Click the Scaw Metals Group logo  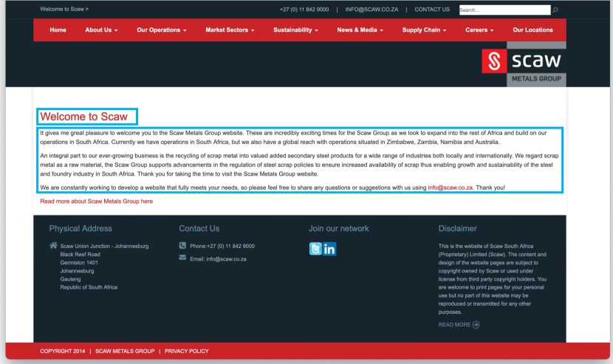(x=524, y=64)
